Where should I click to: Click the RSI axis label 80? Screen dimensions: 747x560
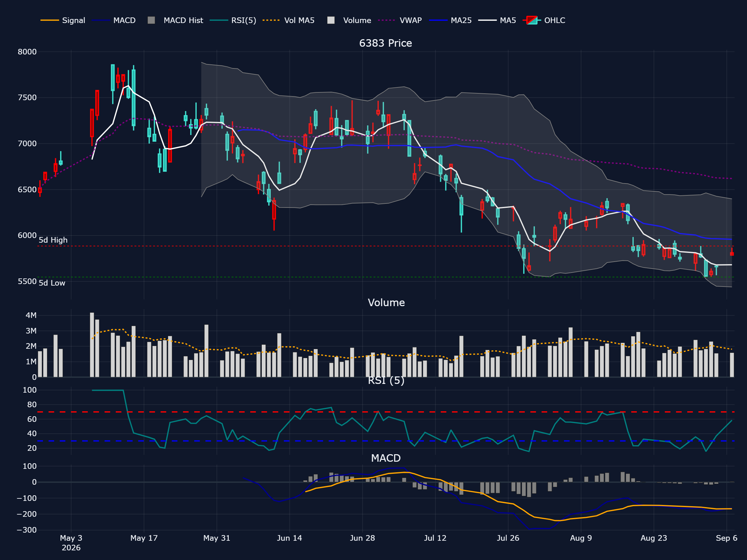(32, 405)
